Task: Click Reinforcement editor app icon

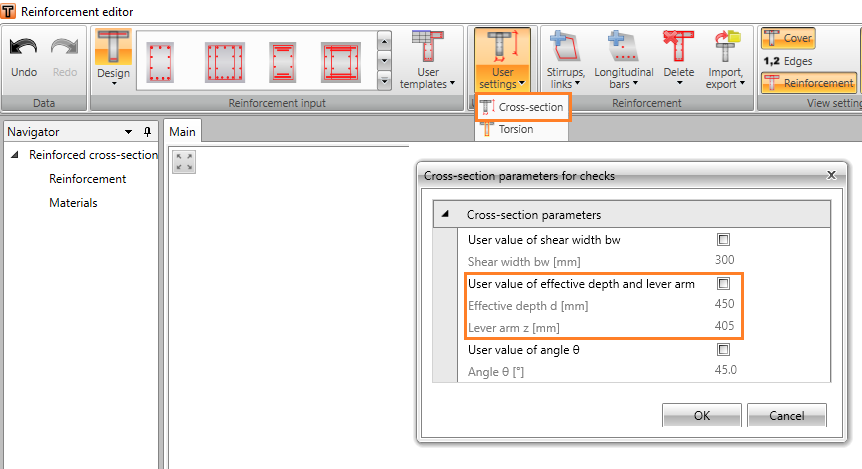Action: (x=8, y=12)
